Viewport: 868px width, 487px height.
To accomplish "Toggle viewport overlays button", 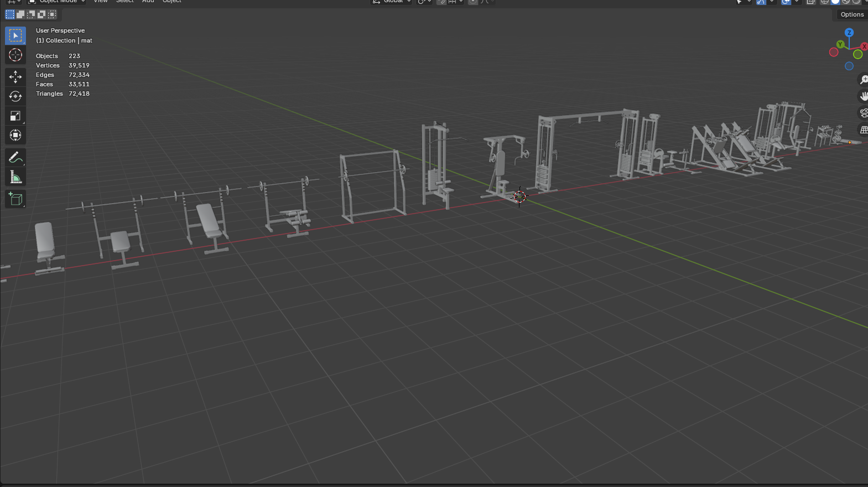I will click(786, 2).
